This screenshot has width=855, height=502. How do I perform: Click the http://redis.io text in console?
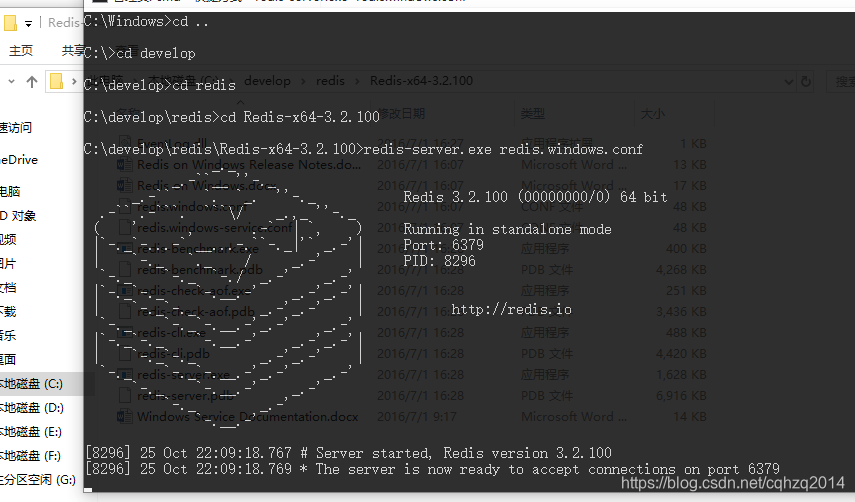[511, 310]
